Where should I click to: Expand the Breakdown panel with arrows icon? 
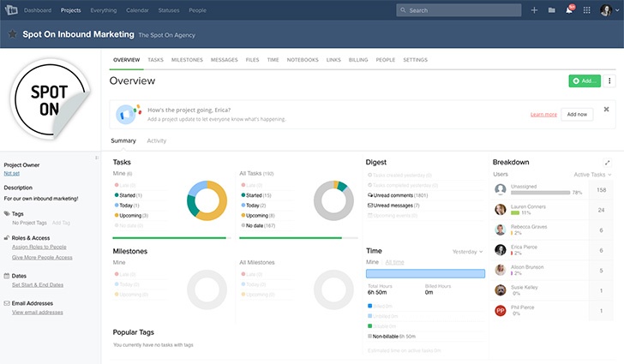[x=608, y=162]
